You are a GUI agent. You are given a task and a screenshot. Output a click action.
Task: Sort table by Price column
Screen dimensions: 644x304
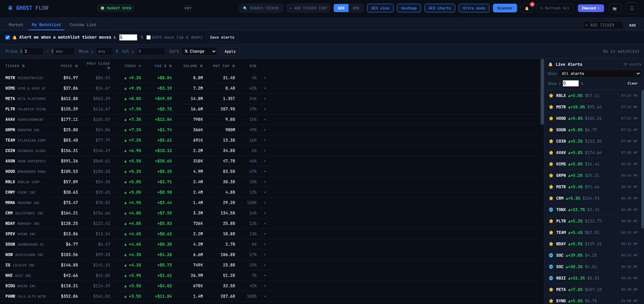pos(69,65)
